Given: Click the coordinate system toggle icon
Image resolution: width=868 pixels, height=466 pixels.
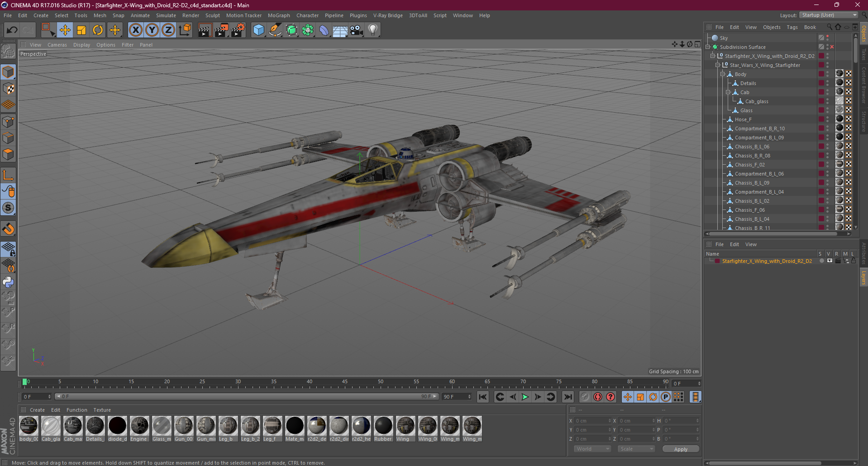Looking at the screenshot, I should point(185,30).
